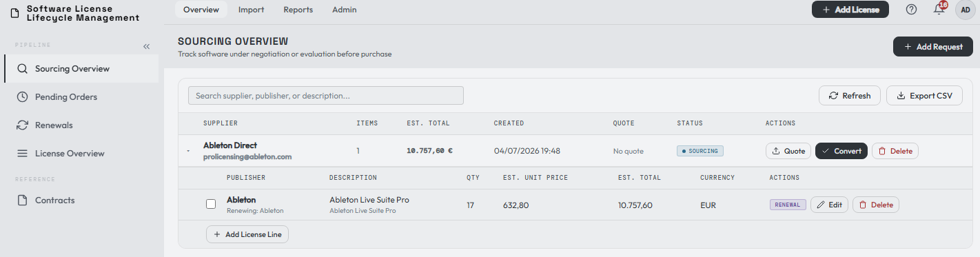Click Add License Line button
980x257 pixels.
(248, 234)
